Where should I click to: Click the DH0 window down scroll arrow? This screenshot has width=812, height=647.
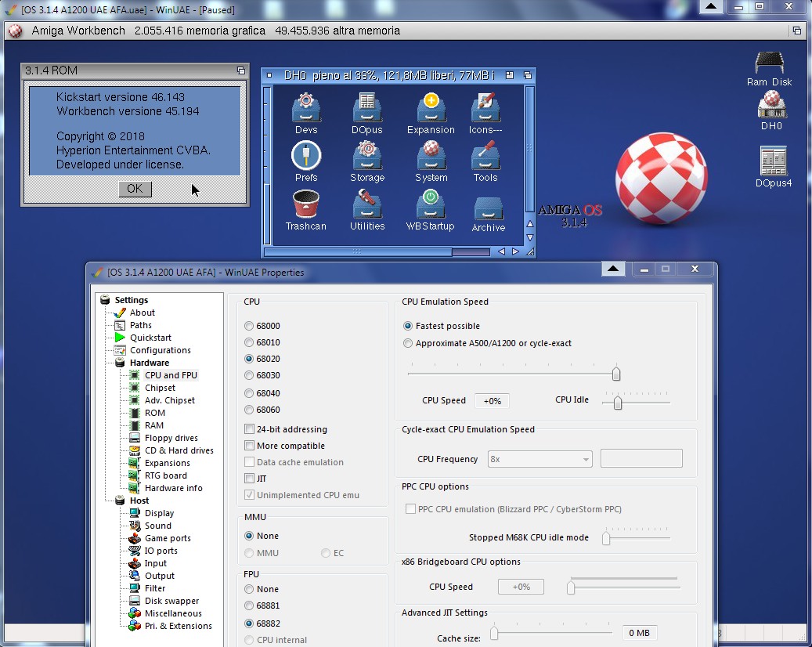(x=530, y=237)
